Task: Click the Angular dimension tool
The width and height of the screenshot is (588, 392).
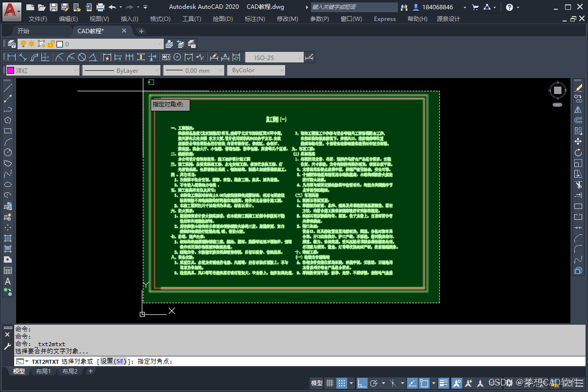Action: click(x=93, y=58)
